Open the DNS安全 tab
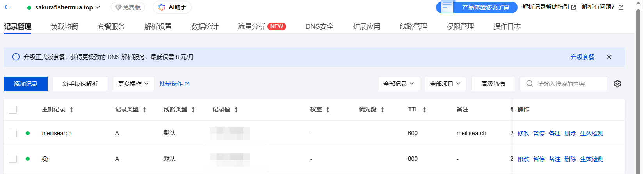Image resolution: width=644 pixels, height=174 pixels. (319, 26)
